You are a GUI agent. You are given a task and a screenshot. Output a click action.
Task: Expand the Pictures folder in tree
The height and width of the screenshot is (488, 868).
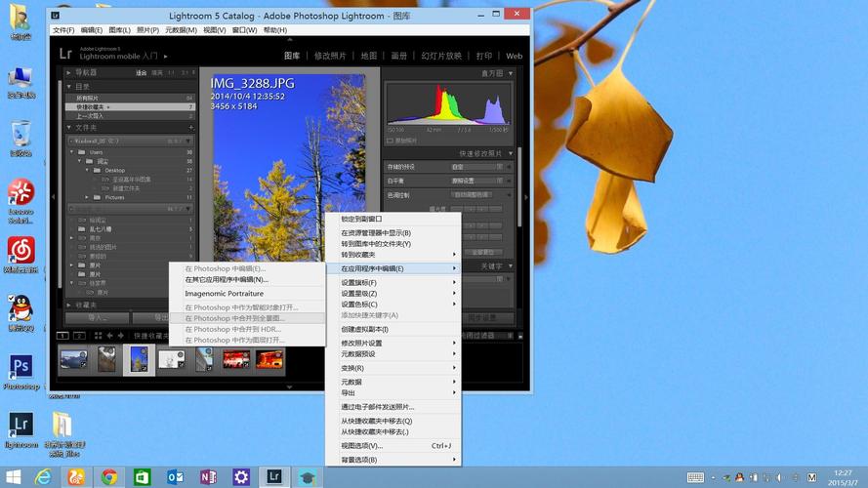tap(87, 197)
